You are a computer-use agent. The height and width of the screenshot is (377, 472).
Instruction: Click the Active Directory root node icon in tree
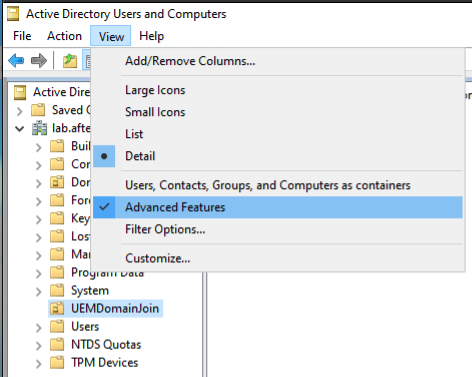(x=20, y=92)
